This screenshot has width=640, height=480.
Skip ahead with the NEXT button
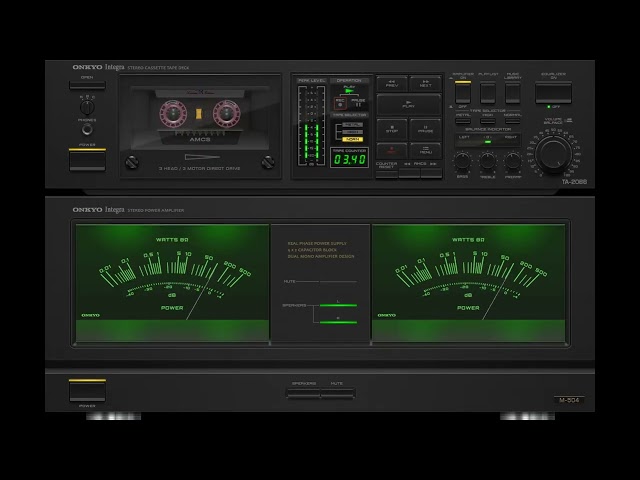tap(425, 84)
